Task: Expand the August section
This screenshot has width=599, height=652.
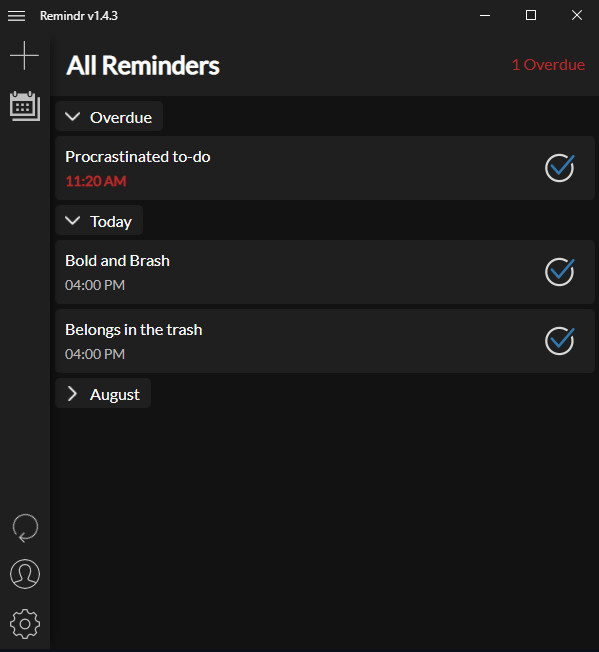Action: [103, 393]
